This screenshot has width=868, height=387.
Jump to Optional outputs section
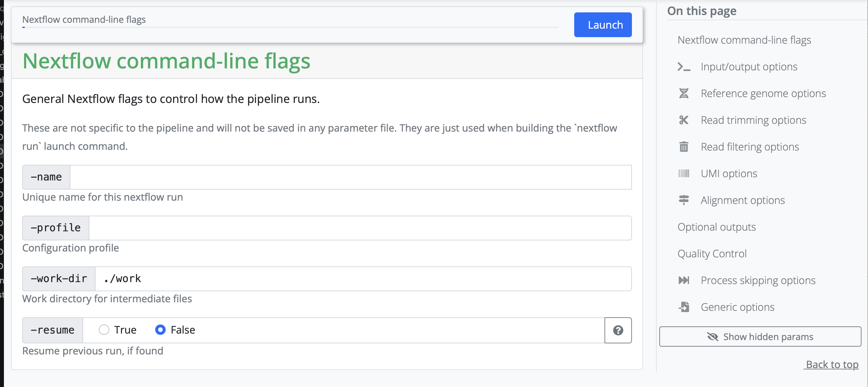click(716, 227)
